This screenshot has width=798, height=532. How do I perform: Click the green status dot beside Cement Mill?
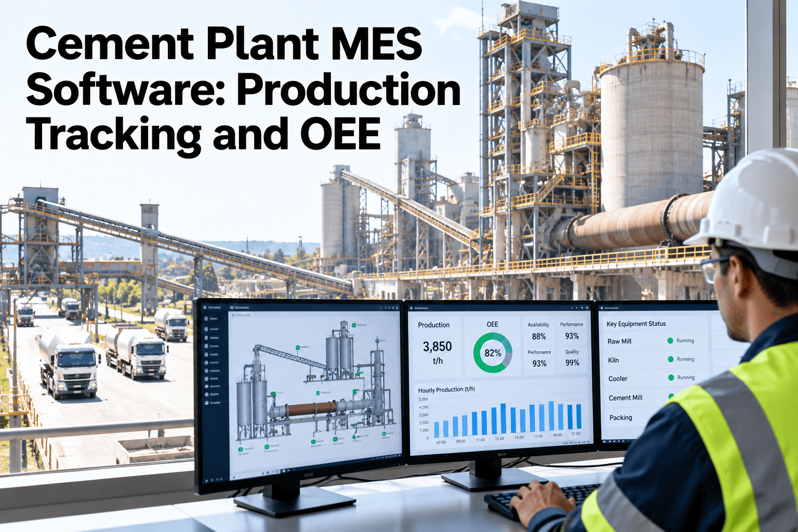671,396
